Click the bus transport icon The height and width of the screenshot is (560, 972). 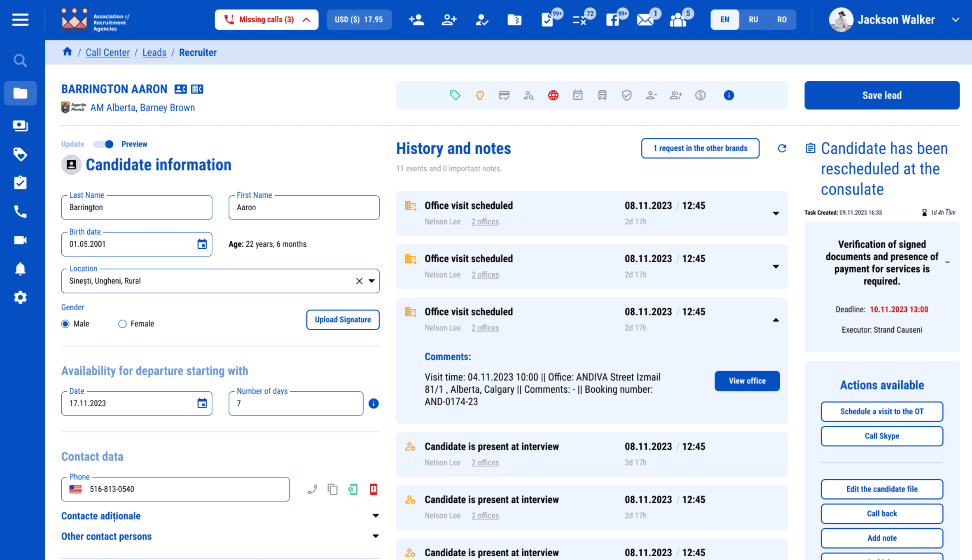click(602, 96)
